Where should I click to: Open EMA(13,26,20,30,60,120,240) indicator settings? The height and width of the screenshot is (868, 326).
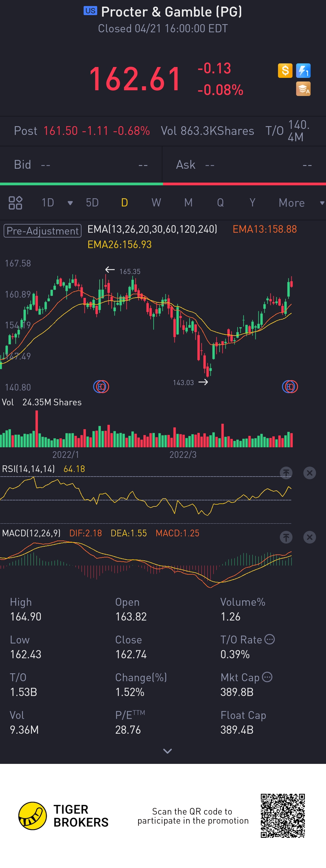pos(152,229)
